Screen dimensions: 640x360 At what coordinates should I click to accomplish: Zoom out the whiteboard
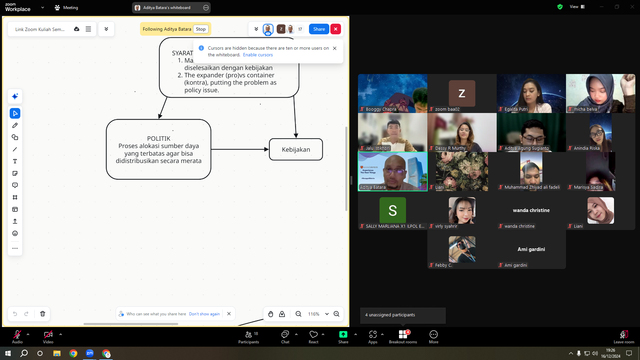tap(298, 314)
